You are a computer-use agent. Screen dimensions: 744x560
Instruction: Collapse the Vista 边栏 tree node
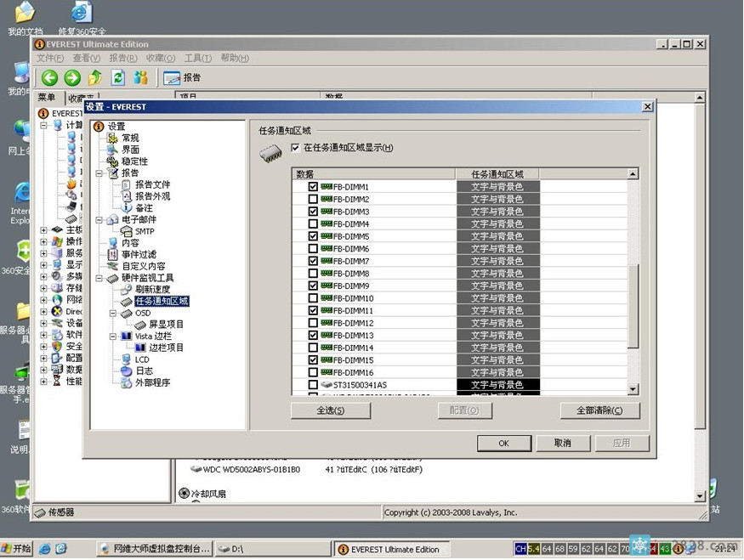pos(112,337)
